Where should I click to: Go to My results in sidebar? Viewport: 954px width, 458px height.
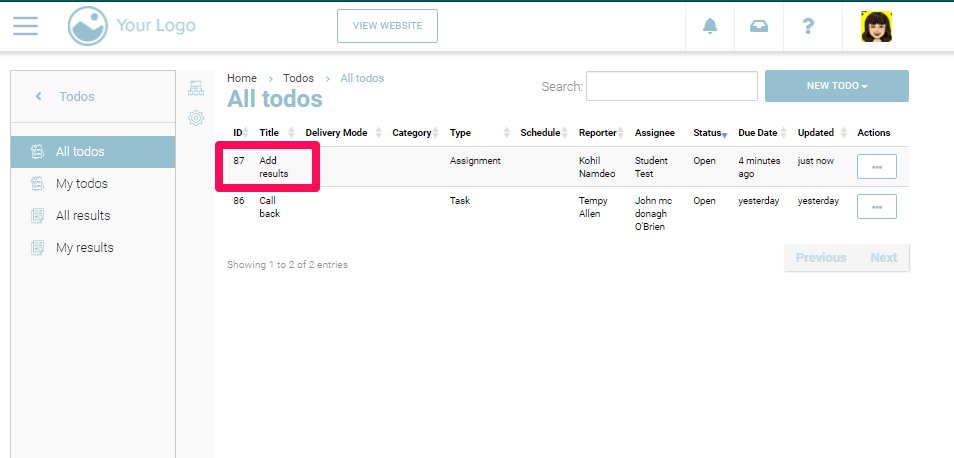84,248
